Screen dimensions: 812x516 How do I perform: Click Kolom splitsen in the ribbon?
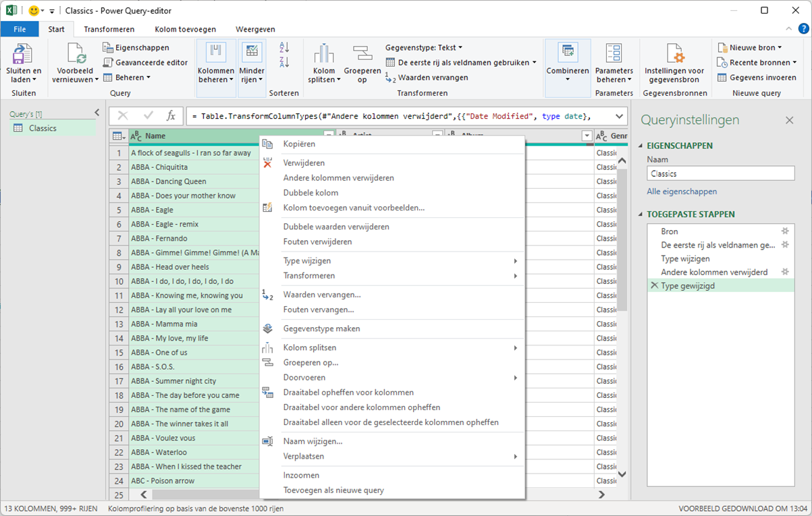[x=324, y=63]
